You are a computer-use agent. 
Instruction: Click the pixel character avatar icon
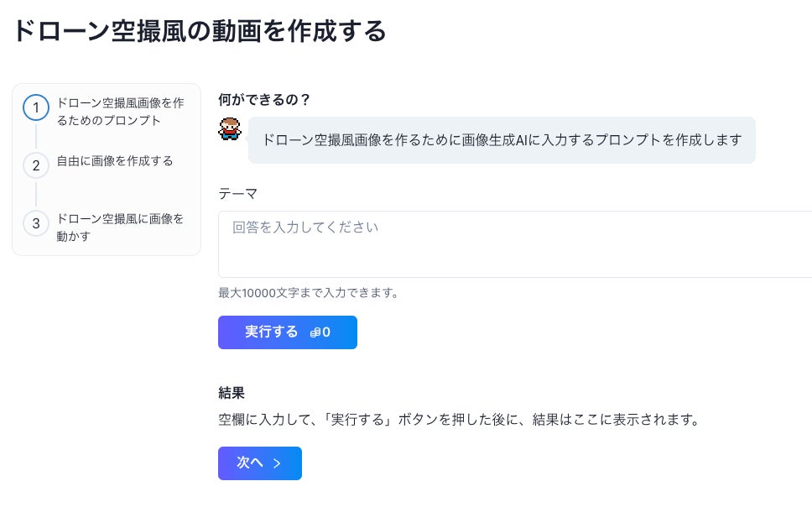230,128
